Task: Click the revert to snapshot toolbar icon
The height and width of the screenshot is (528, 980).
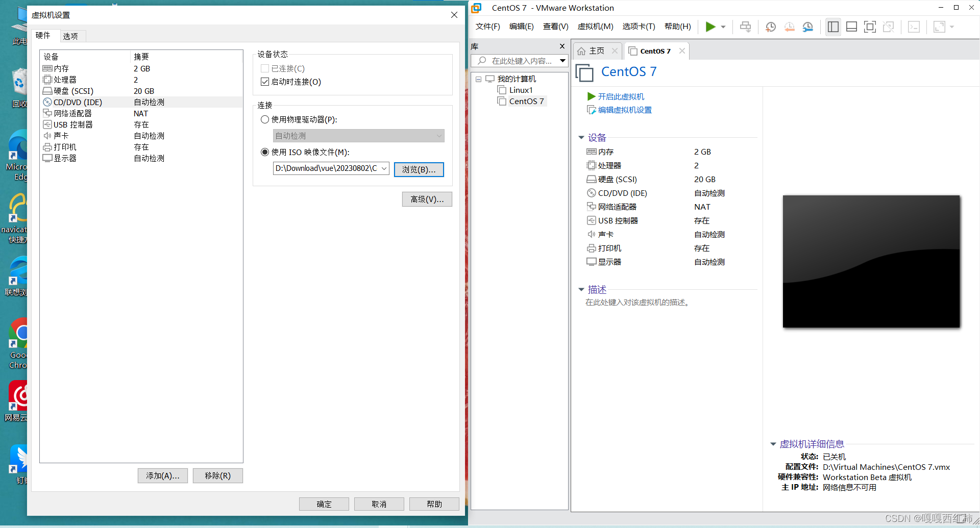Action: coord(789,27)
